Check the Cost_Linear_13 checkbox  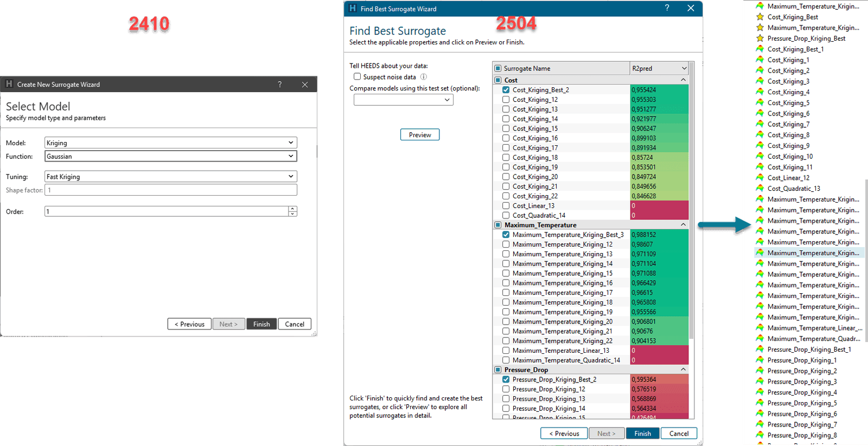point(506,206)
